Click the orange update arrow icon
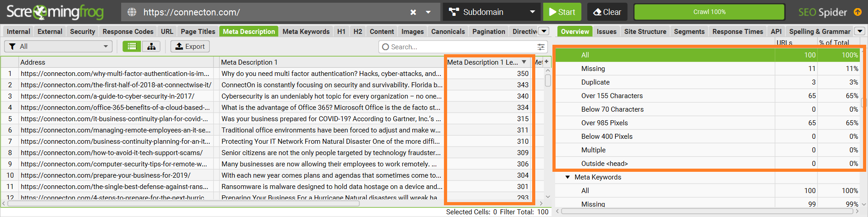 click(x=858, y=12)
